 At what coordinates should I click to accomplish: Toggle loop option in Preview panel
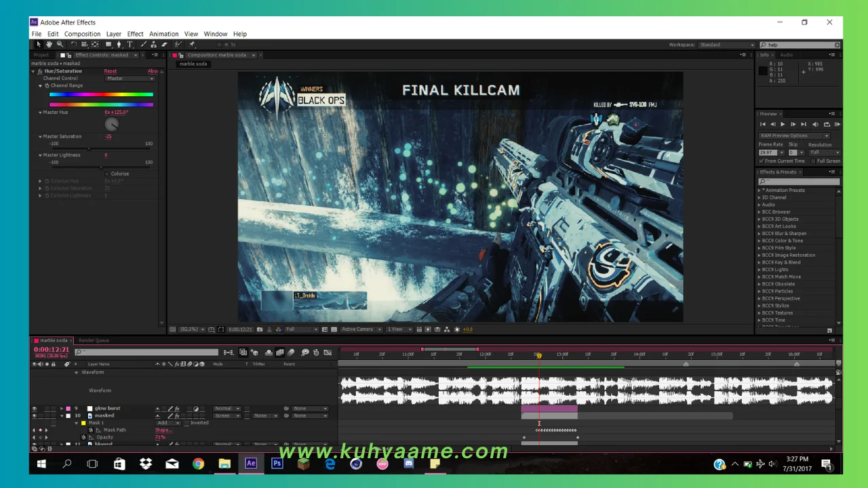(827, 124)
